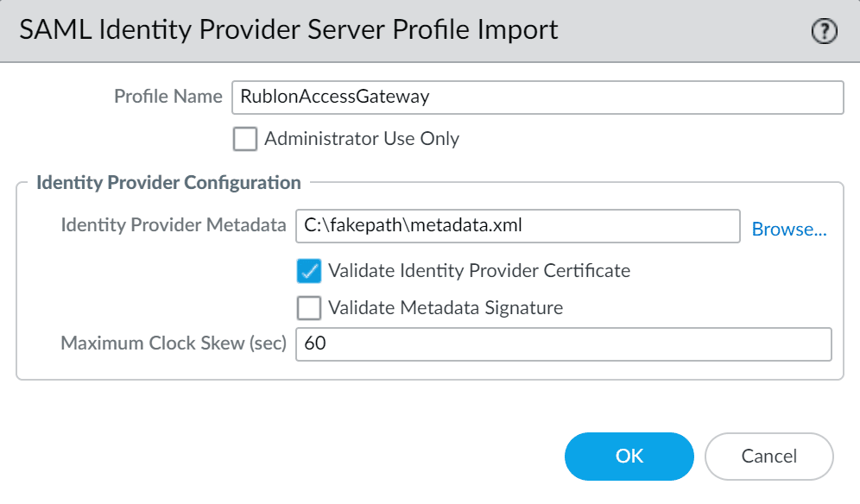The height and width of the screenshot is (504, 860).
Task: Cancel the profile import dialog
Action: coord(768,457)
